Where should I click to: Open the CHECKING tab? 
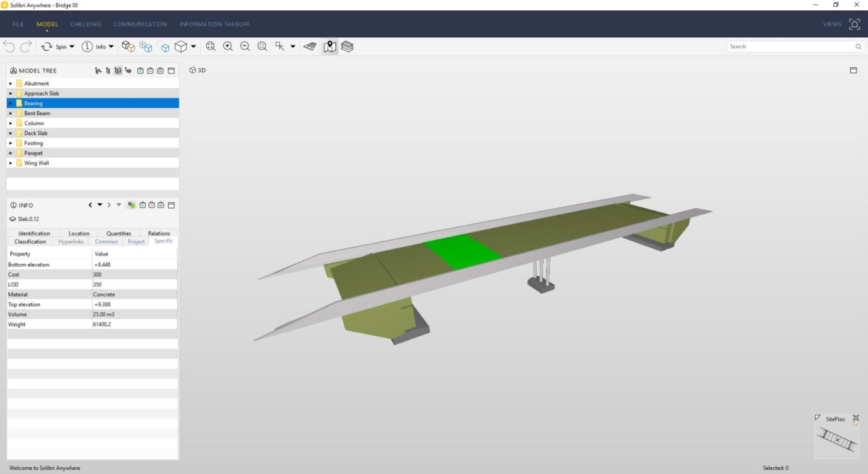[x=85, y=24]
